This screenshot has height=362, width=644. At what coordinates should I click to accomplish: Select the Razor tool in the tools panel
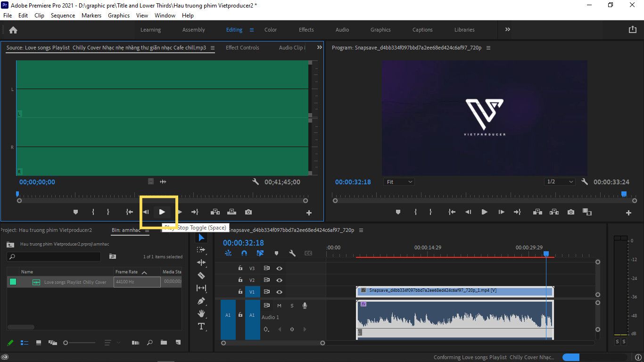201,275
